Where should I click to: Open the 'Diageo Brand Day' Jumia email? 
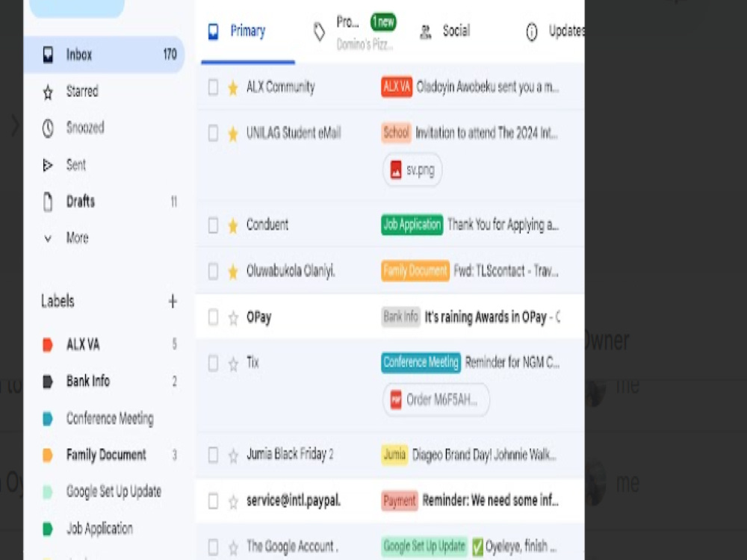pos(391,455)
